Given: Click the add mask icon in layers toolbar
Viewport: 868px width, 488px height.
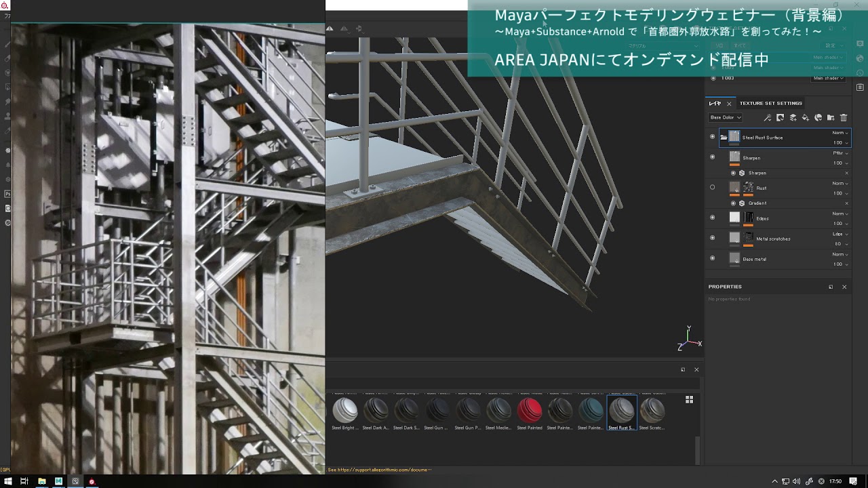Looking at the screenshot, I should pos(781,118).
